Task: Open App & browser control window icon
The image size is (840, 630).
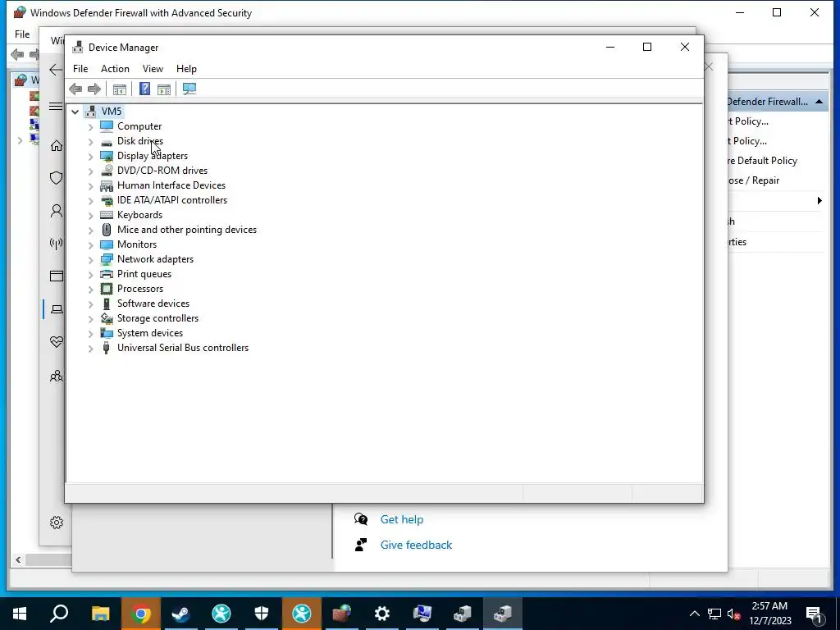Action: click(57, 276)
